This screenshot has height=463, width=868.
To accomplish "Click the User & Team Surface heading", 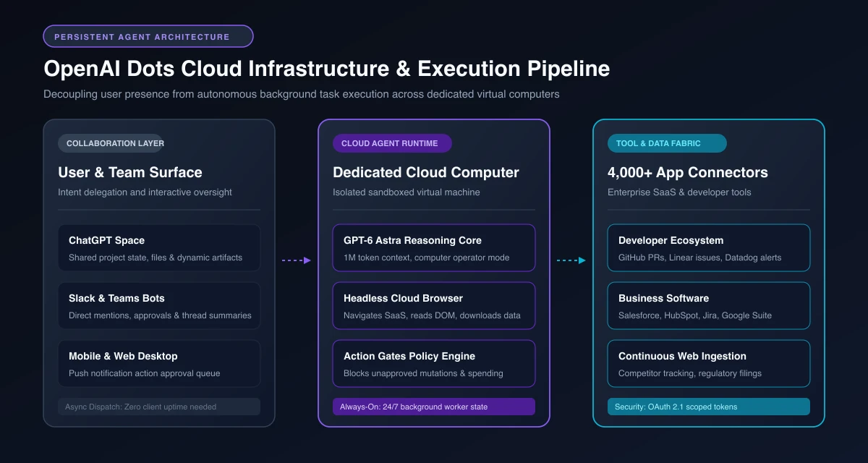I will coord(130,172).
